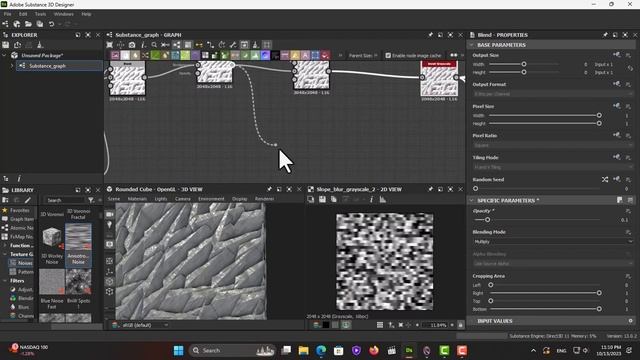Viewport: 640px width, 360px height.
Task: Open the Camera menu in 3D view
Action: click(182, 199)
